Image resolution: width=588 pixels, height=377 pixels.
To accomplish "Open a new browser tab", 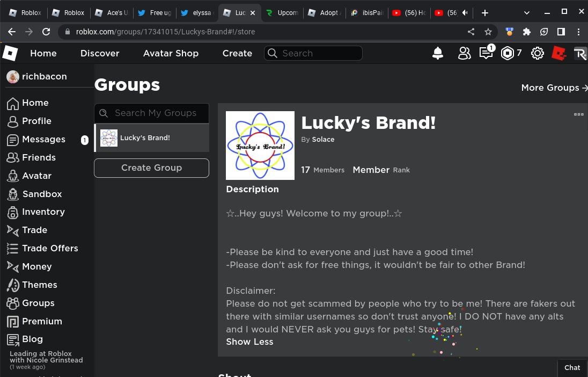I will 485,13.
